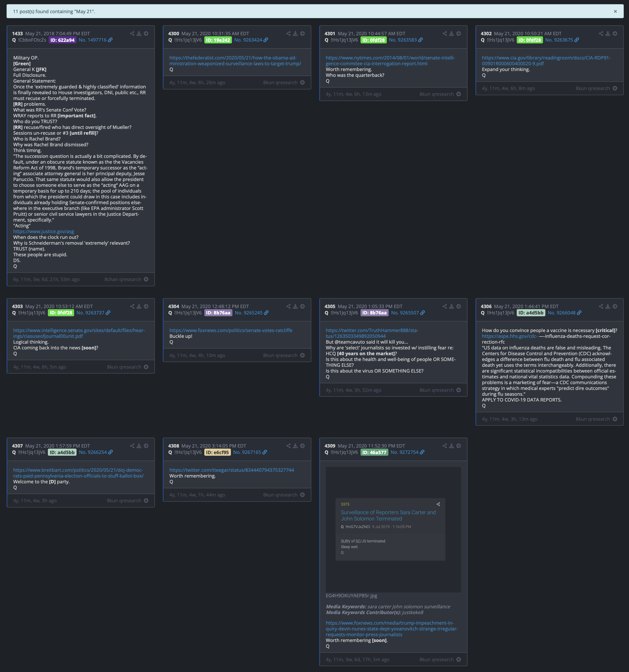Open post 4309 with arrow circle icon

point(458,446)
